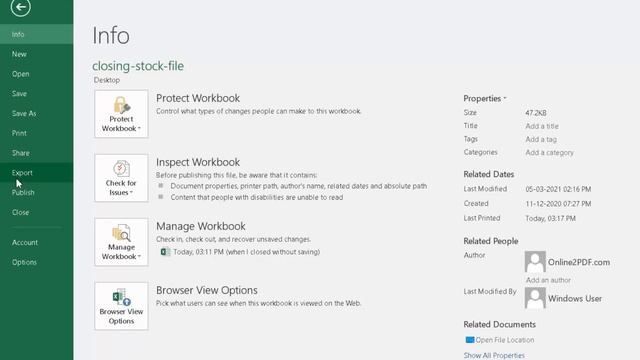
Task: Click the Related Documents heading
Action: (499, 324)
